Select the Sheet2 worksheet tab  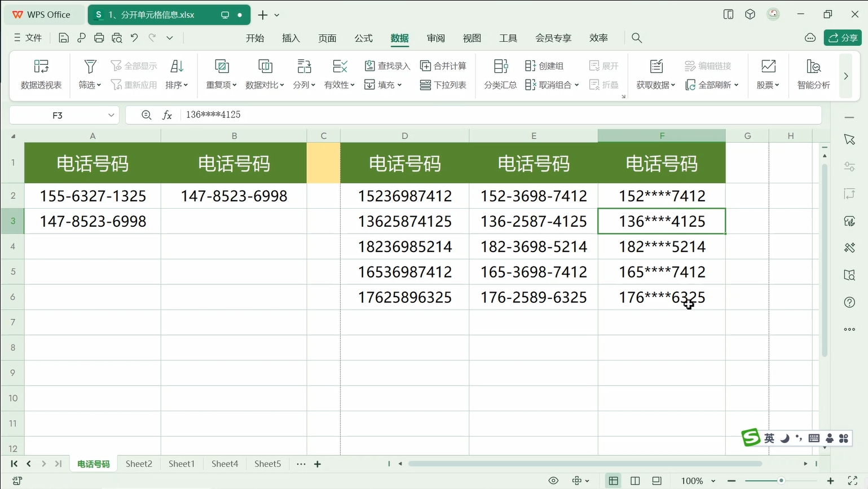(139, 464)
